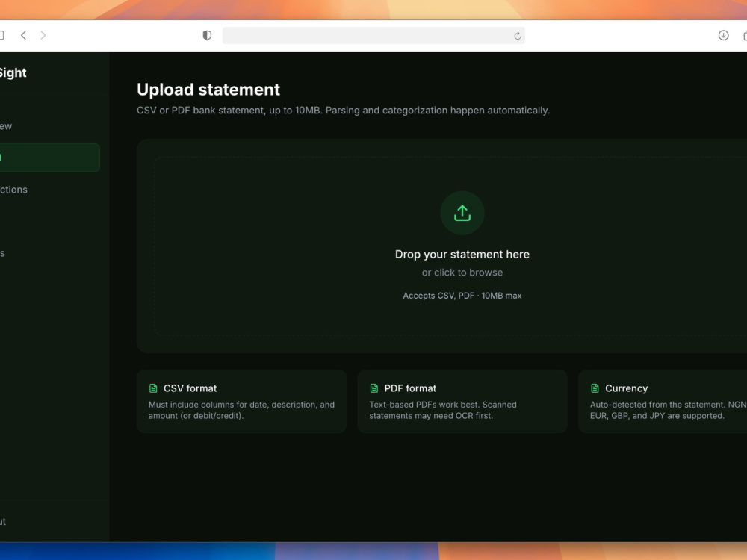Open the sidebar item ending in 'ctions'
Viewport: 747px width, 560px height.
click(13, 190)
